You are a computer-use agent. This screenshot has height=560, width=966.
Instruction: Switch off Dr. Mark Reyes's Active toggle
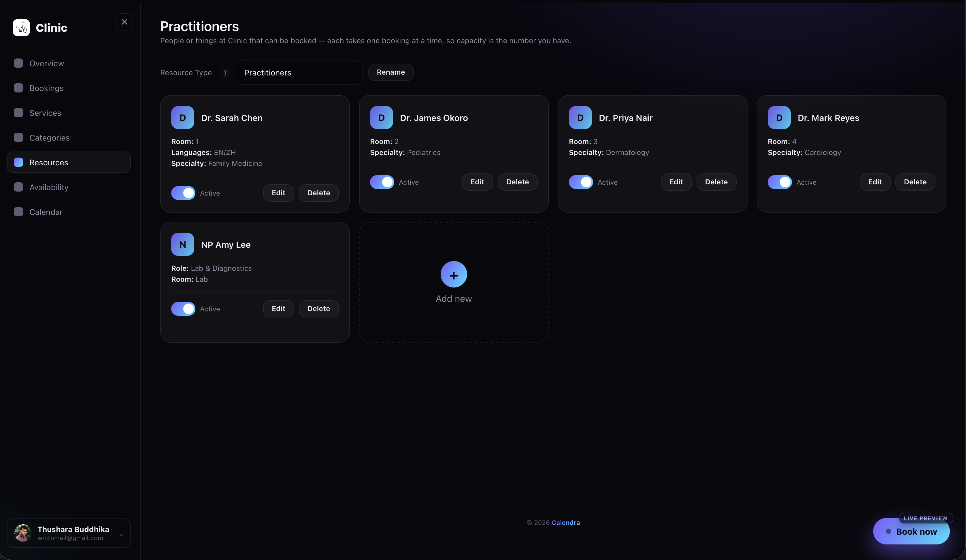(x=780, y=182)
